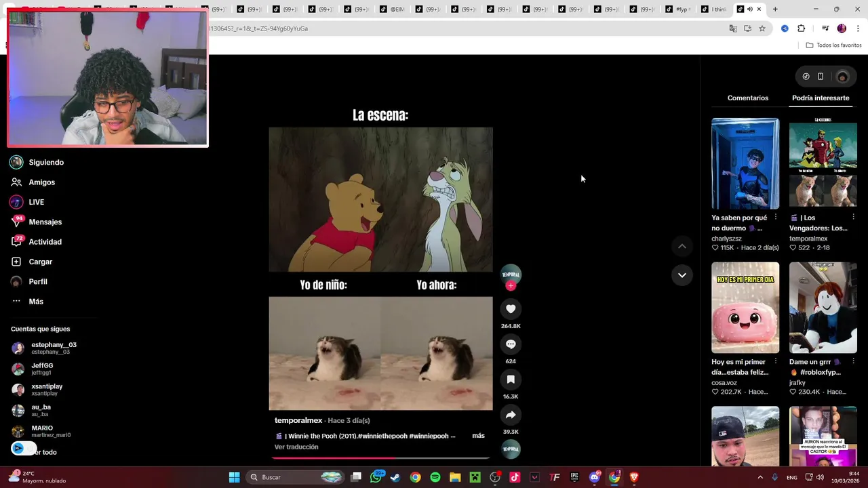Open the temporalmex username under the video
The width and height of the screenshot is (868, 488).
pos(298,421)
